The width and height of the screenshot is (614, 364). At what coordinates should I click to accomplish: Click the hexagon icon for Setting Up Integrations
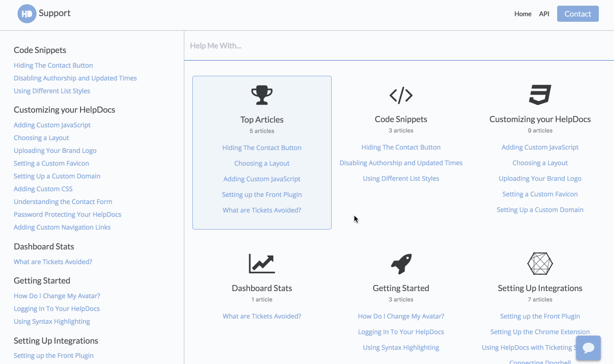[540, 264]
